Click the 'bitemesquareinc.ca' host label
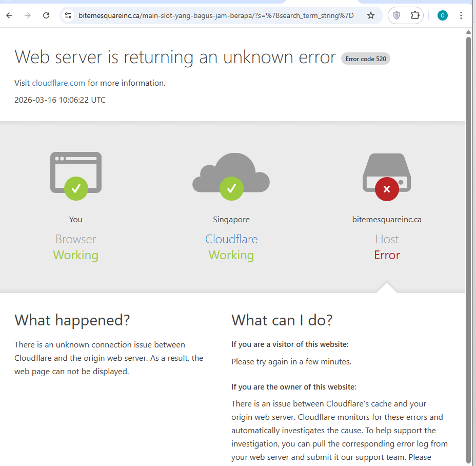 tap(387, 220)
